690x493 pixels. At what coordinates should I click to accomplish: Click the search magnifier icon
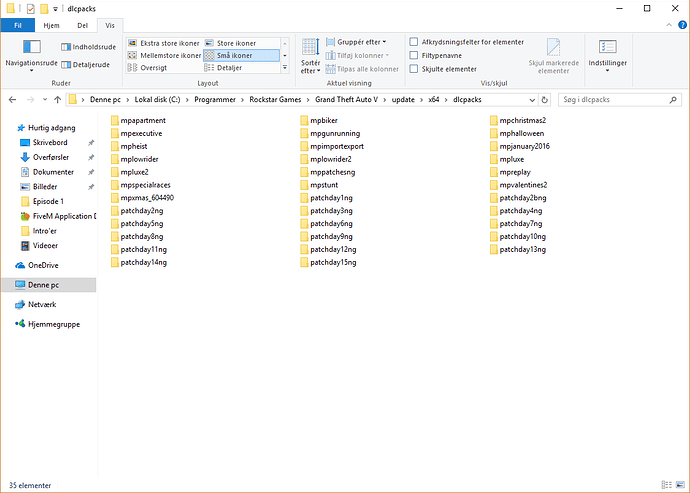tap(673, 99)
